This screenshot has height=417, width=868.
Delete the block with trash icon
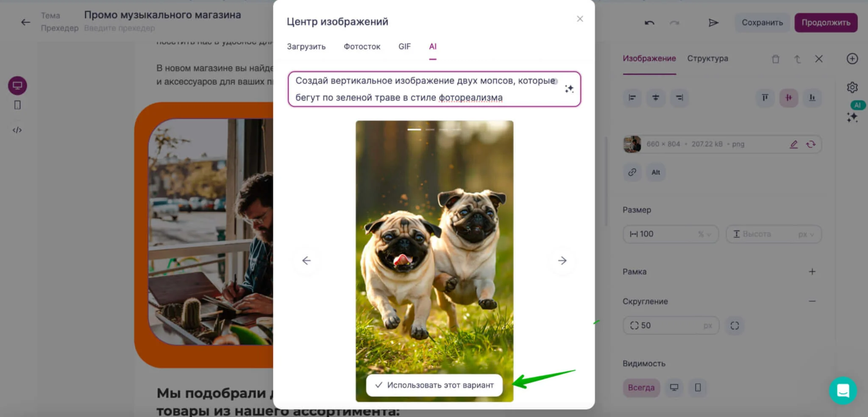click(x=776, y=59)
